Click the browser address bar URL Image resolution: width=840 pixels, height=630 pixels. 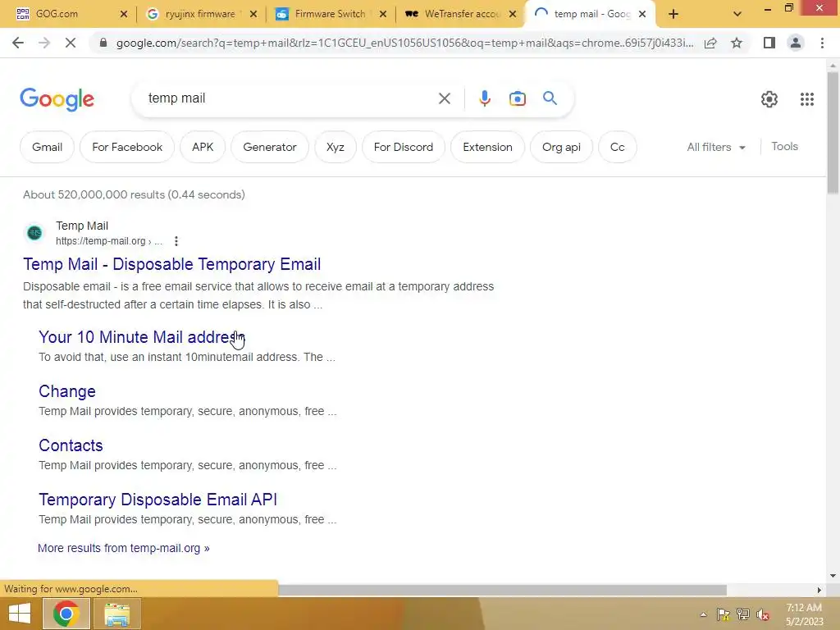point(404,43)
